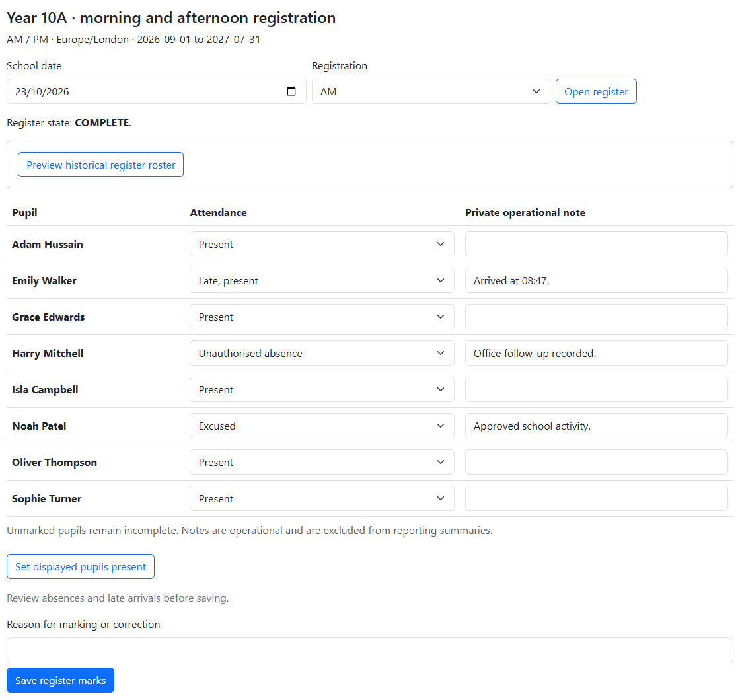This screenshot has width=740, height=700.
Task: Click the 'Review absences and late arrivals' hint
Action: point(118,598)
